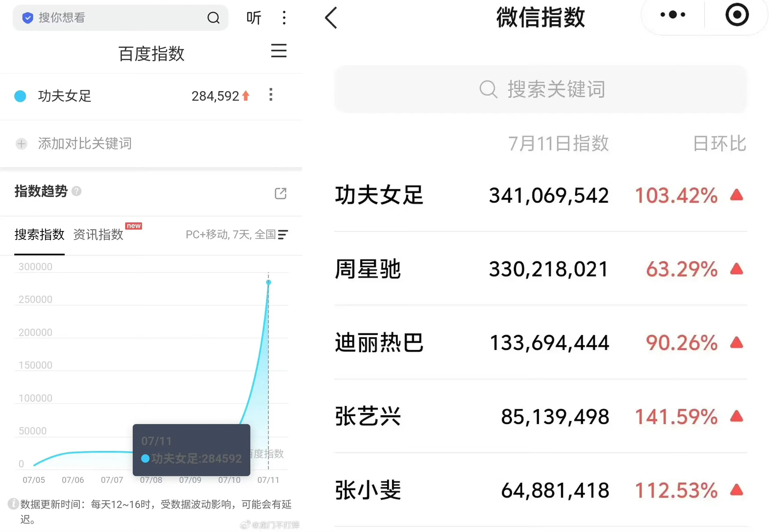The width and height of the screenshot is (779, 532).
Task: Click the 330,218,021 index value
Action: (549, 269)
